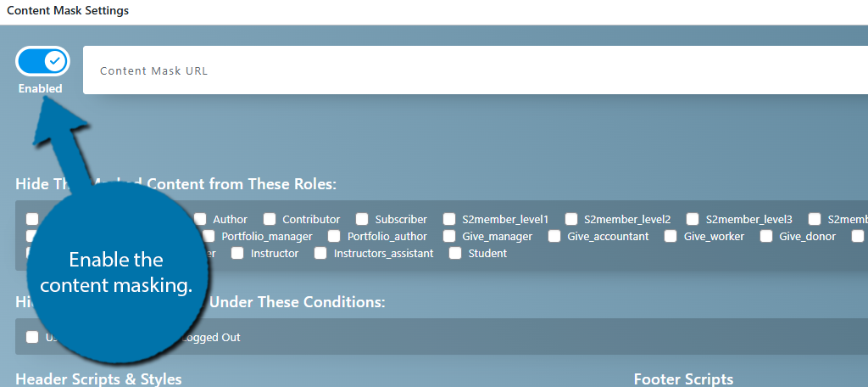
Task: Enable the S2member_level1 checkbox
Action: coord(450,219)
